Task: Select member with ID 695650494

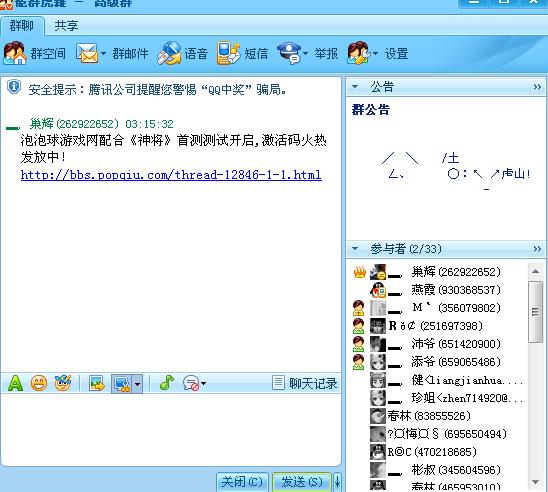Action: (x=438, y=434)
